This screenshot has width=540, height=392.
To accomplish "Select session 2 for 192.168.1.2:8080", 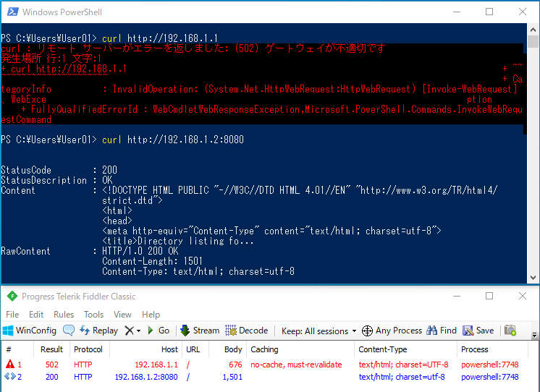I will tap(217, 377).
